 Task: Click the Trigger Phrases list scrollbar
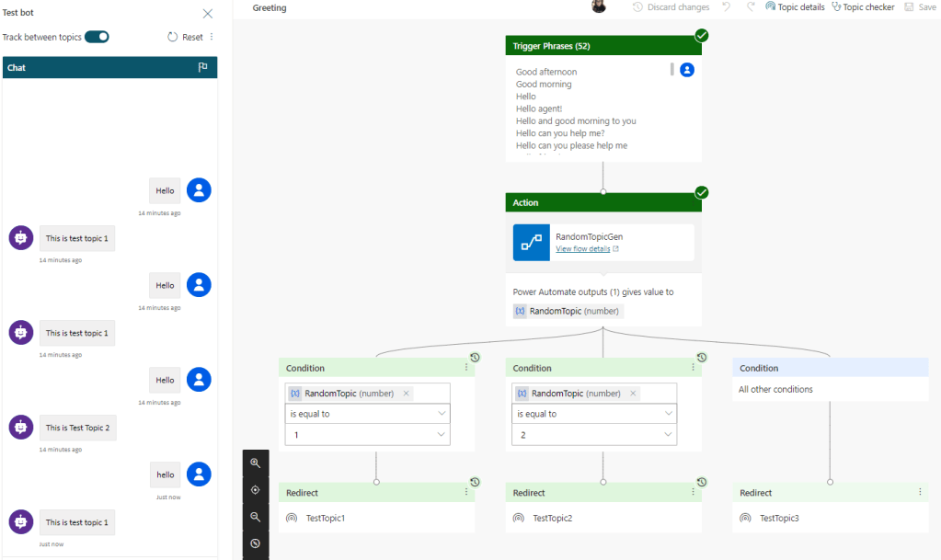[672, 70]
